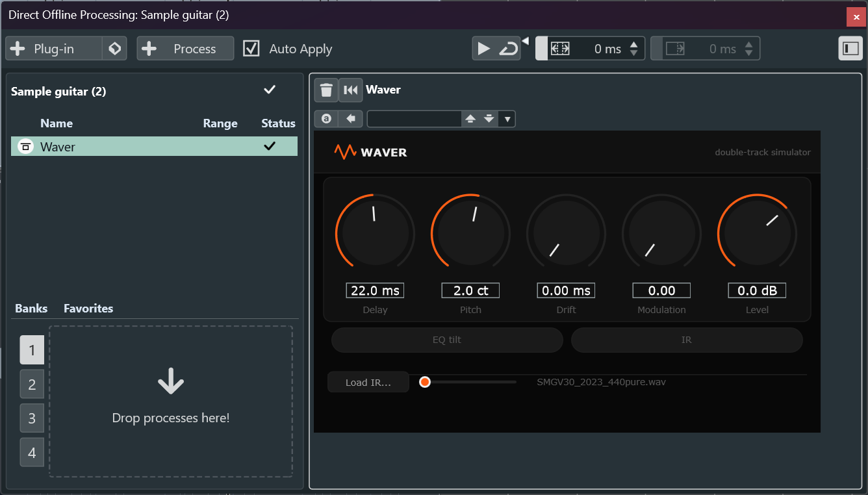
Task: Open the add Process menu
Action: pos(185,49)
